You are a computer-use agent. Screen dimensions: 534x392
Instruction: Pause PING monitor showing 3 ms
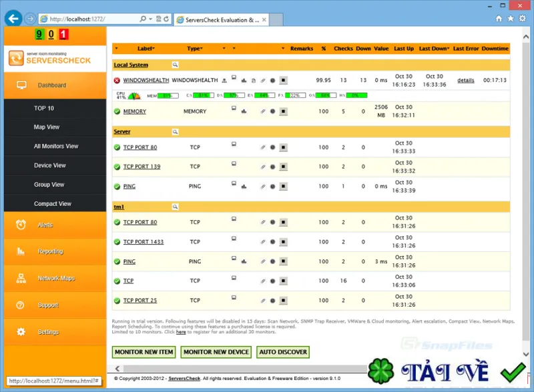pos(283,261)
